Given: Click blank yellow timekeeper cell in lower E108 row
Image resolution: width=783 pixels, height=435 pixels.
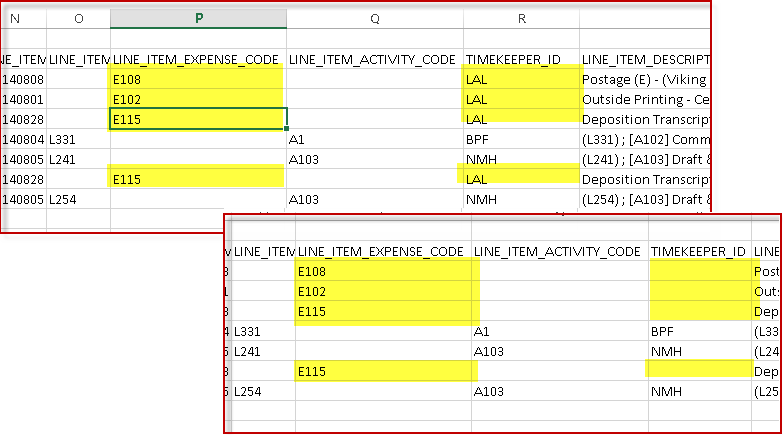Looking at the screenshot, I should 700,271.
